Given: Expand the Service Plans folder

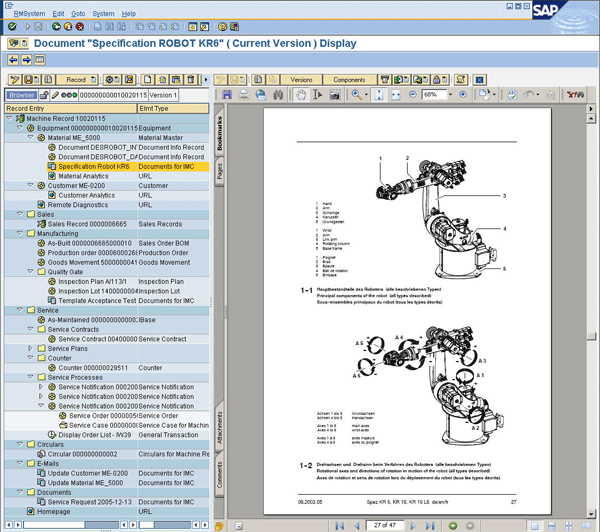Looking at the screenshot, I should tap(31, 348).
